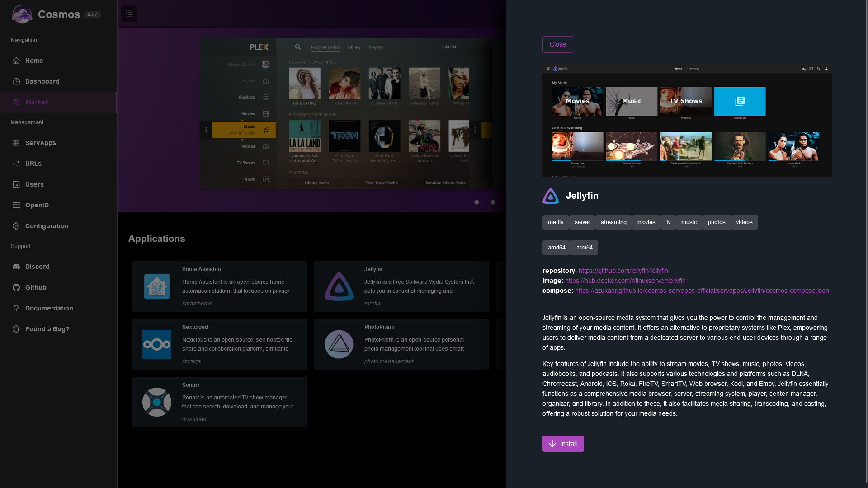The image size is (868, 488).
Task: Toggle the arm64 architecture chip
Action: pos(584,247)
